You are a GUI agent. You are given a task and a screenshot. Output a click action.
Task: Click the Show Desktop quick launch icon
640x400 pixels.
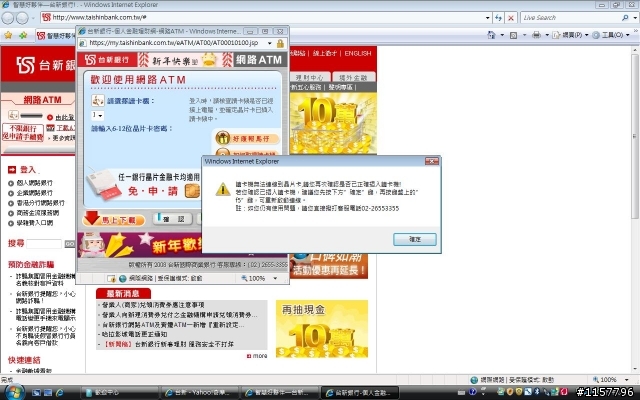[36, 393]
